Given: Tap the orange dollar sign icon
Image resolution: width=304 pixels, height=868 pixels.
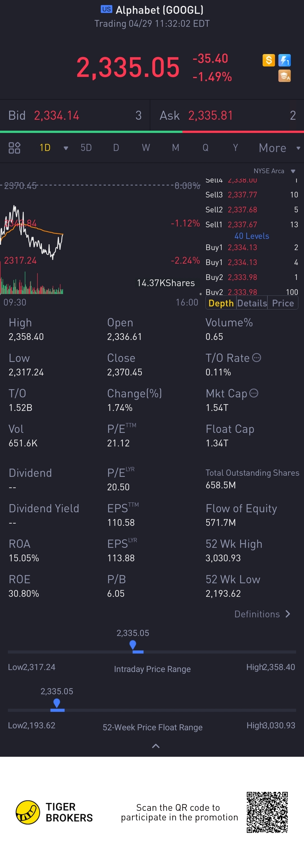Looking at the screenshot, I should pos(269,60).
